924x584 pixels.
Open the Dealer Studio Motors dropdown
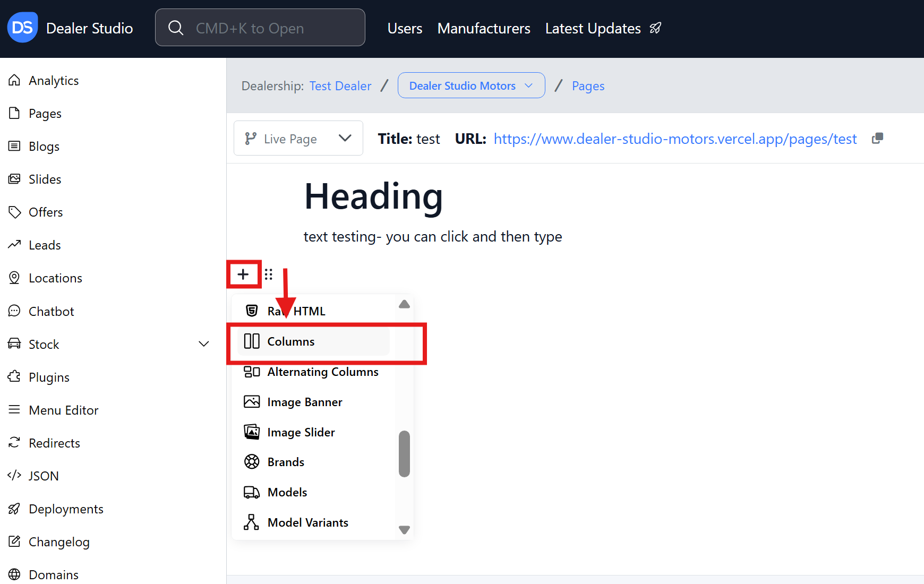(x=471, y=85)
